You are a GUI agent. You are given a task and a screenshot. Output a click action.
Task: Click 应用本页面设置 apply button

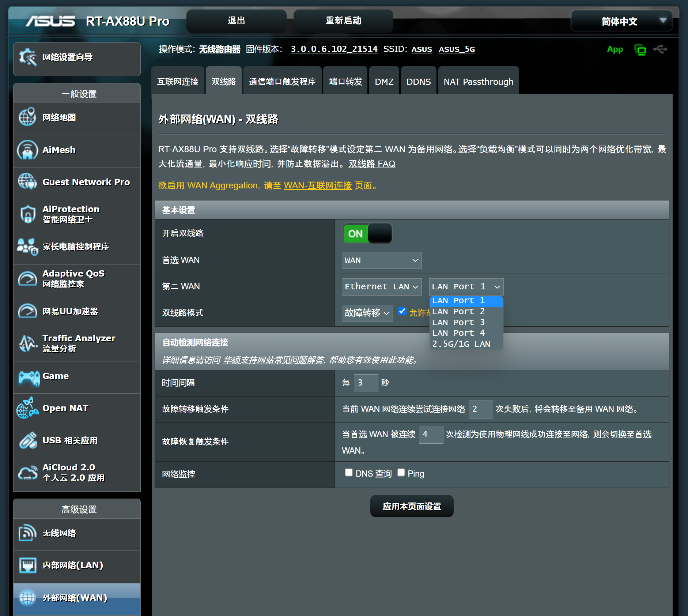click(x=412, y=506)
